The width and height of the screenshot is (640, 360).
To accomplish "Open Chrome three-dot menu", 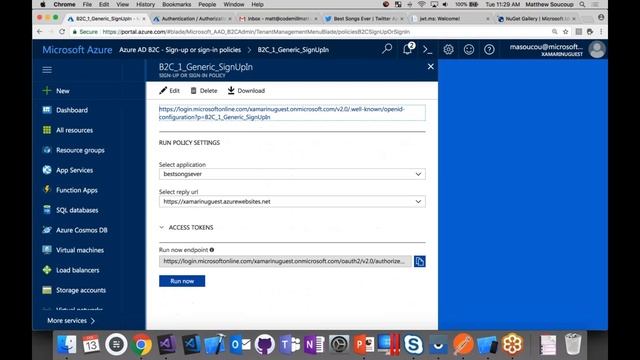I will coord(601,31).
